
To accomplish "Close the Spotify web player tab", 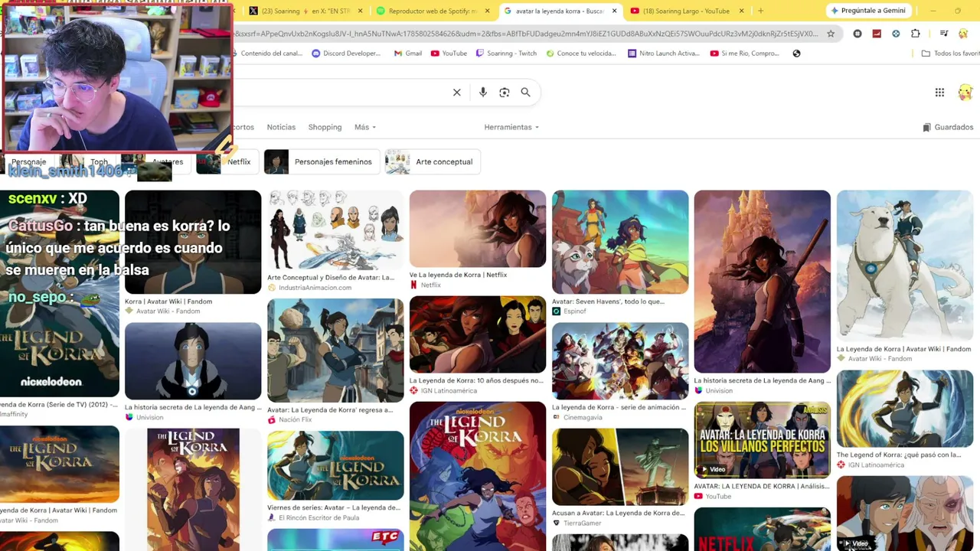I will [487, 11].
